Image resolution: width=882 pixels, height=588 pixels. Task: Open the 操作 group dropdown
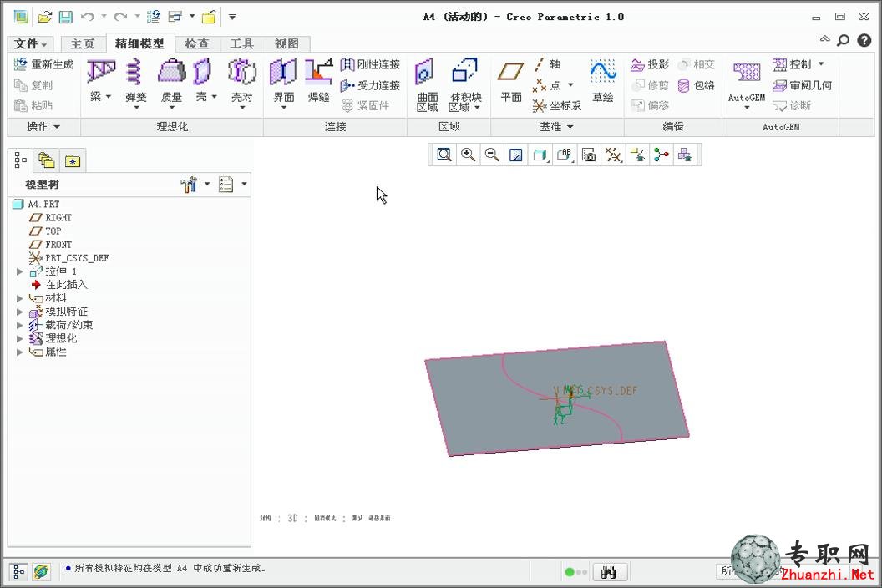(43, 127)
